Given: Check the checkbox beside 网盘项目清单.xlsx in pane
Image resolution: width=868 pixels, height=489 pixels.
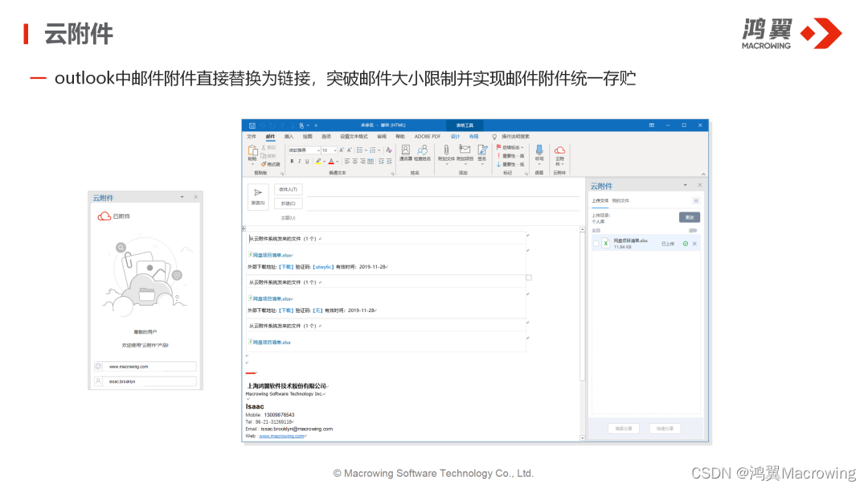Looking at the screenshot, I should 596,244.
